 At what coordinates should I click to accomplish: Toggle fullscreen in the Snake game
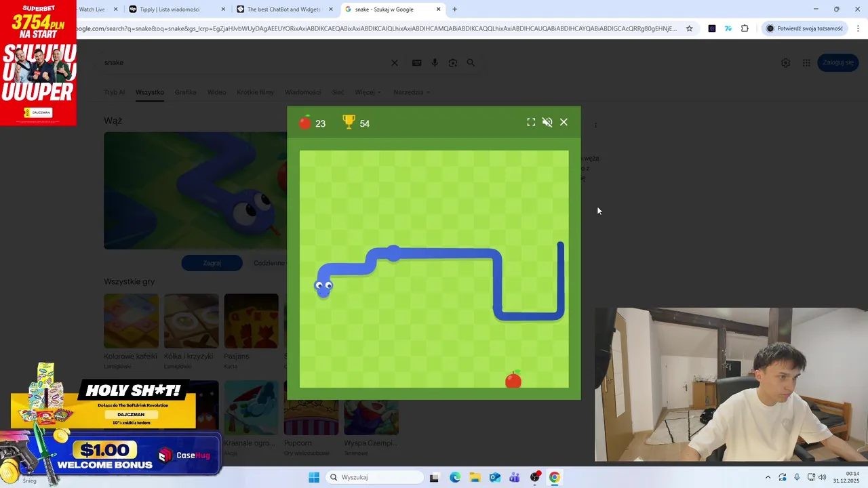pos(531,122)
